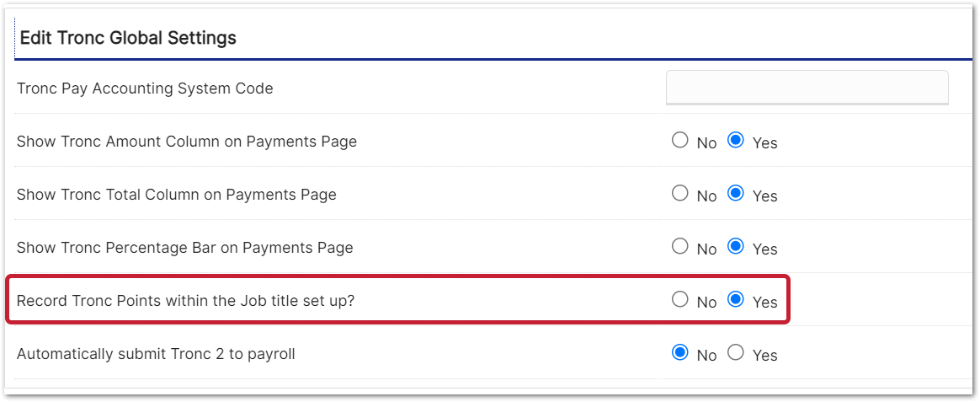The image size is (980, 402).
Task: Click the Tronc Pay Accounting System Code field
Action: (807, 88)
